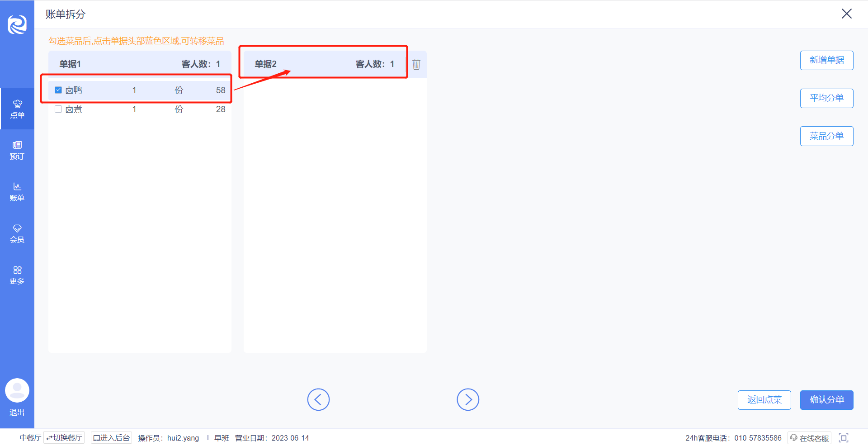Click the left arrow pagination button

pyautogui.click(x=318, y=399)
